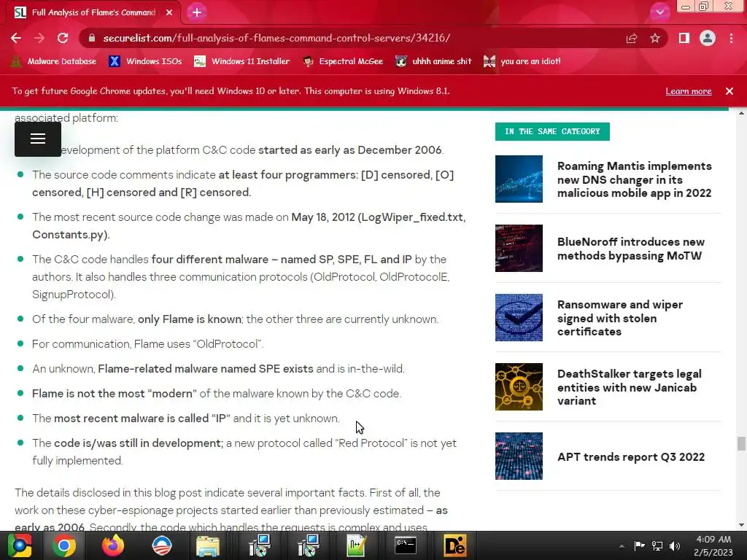The image size is (747, 560).
Task: Click the BlueNoroff article thumbnail
Action: pyautogui.click(x=519, y=248)
